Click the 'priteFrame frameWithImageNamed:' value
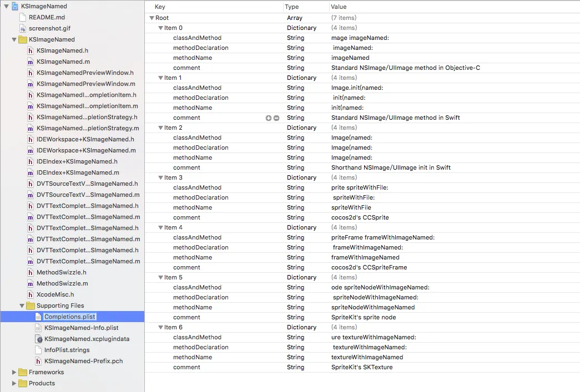 click(x=383, y=237)
